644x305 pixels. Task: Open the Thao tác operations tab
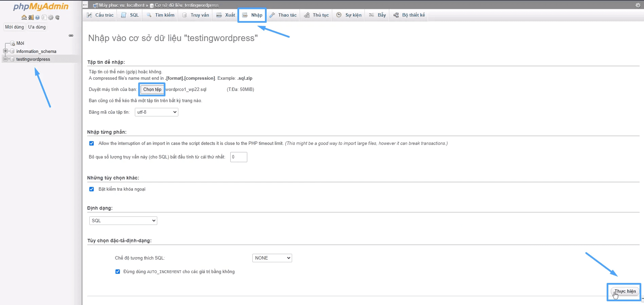283,15
